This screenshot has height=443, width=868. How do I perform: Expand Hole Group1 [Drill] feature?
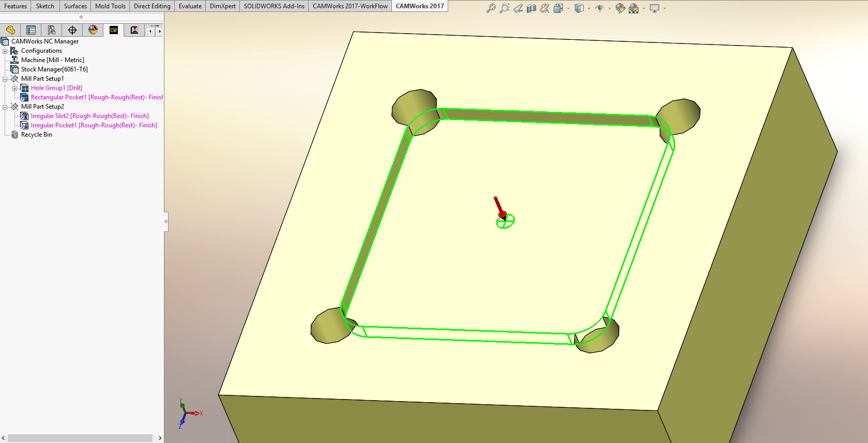point(15,88)
